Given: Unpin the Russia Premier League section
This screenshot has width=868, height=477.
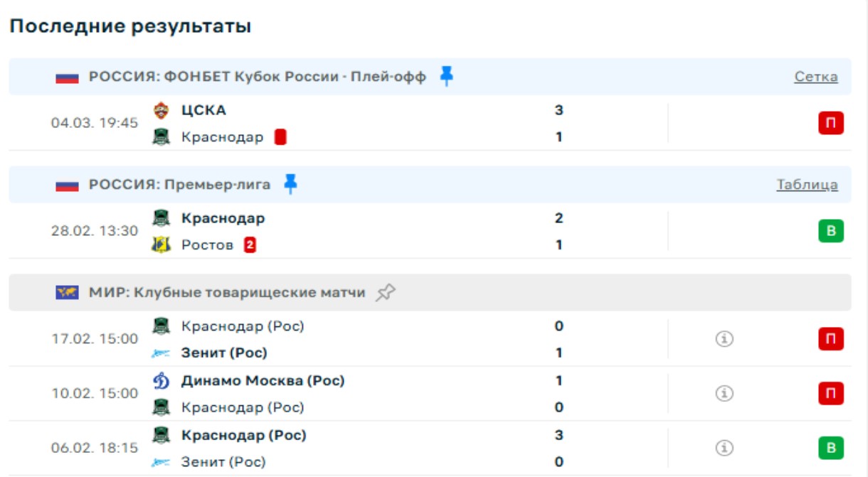Looking at the screenshot, I should (290, 184).
